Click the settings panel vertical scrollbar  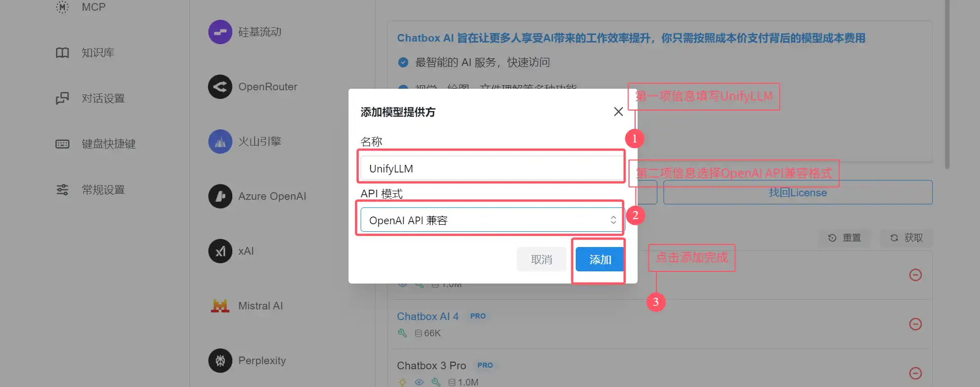947,84
